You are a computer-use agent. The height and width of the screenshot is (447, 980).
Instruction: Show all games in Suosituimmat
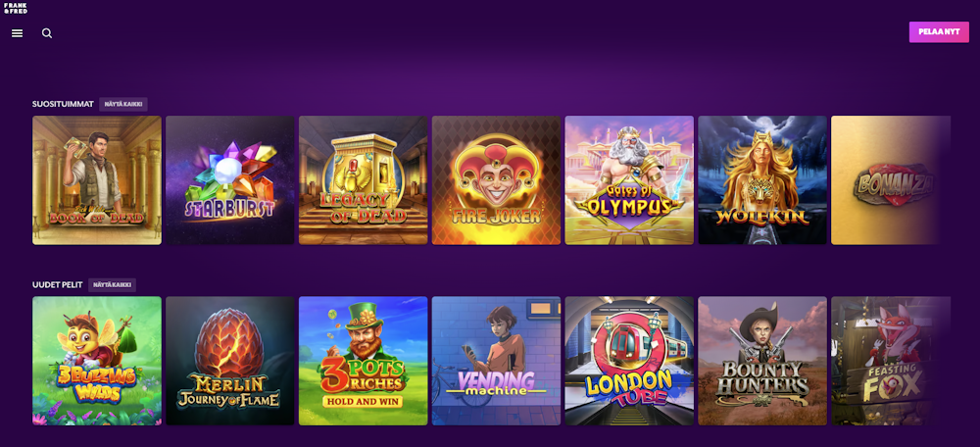pos(123,104)
